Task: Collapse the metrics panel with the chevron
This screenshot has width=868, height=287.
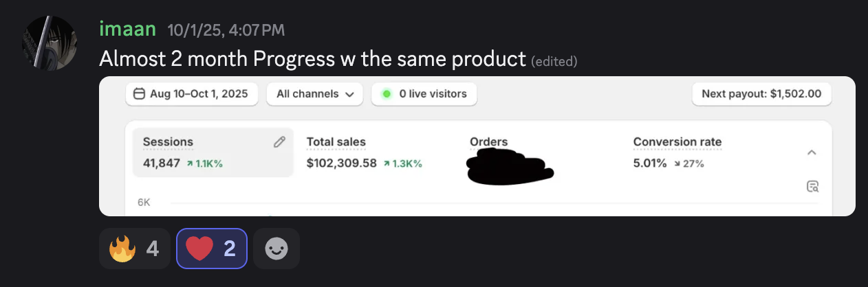Action: pyautogui.click(x=812, y=152)
